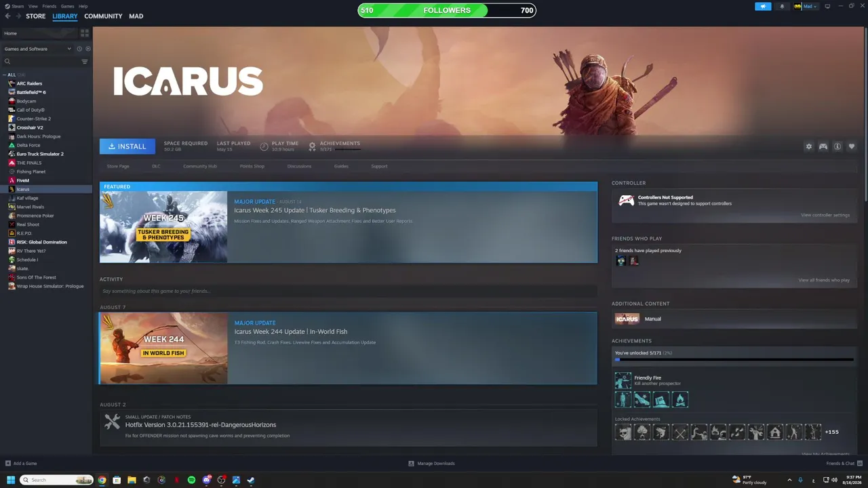Screen dimensions: 868x488
Task: Select Counter-Strike 2 in the library list
Action: coord(34,119)
